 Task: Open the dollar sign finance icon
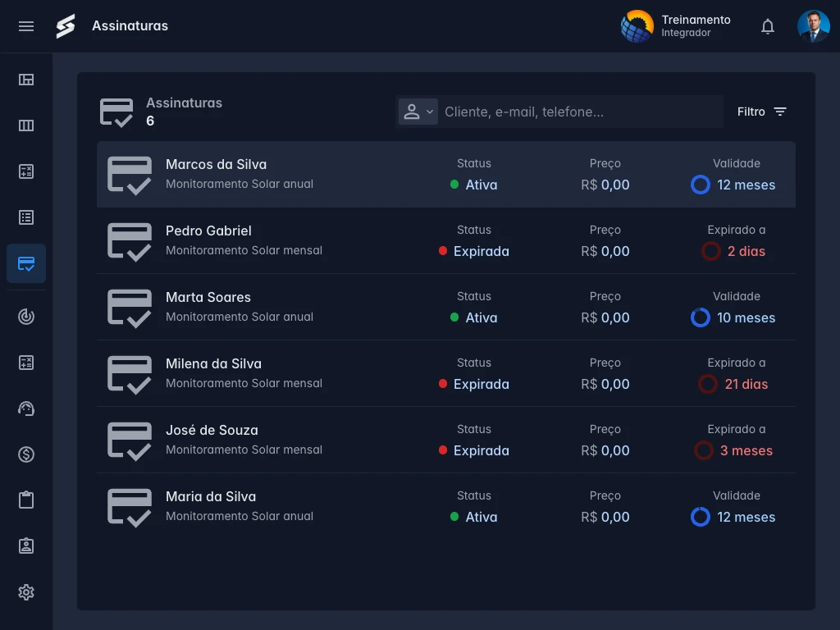[26, 454]
